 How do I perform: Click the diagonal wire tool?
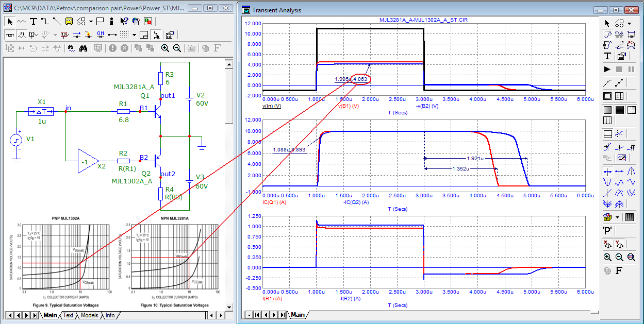click(56, 22)
